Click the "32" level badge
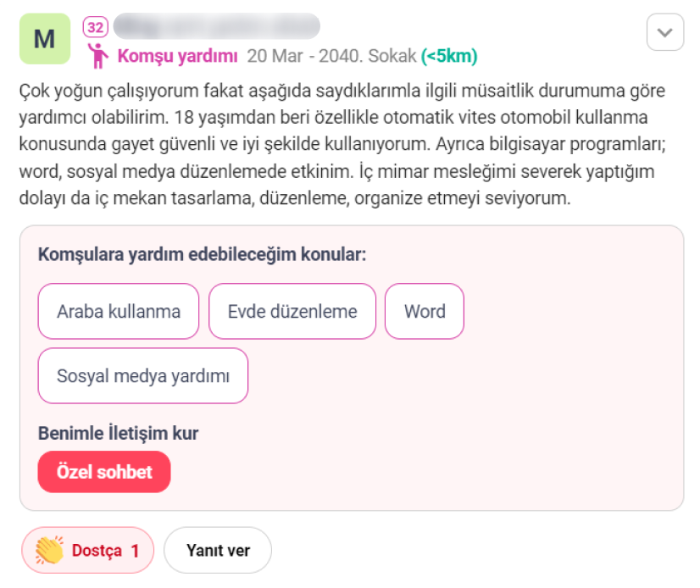 pyautogui.click(x=96, y=27)
